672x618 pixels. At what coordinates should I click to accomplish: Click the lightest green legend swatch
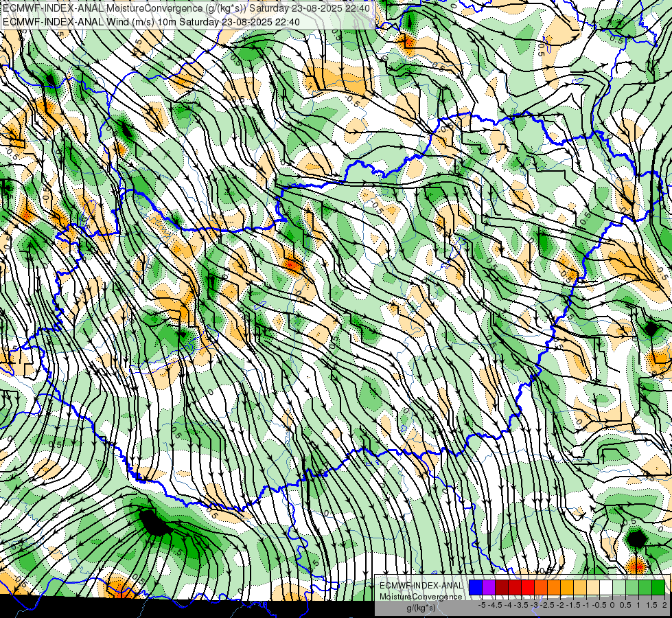tap(619, 587)
